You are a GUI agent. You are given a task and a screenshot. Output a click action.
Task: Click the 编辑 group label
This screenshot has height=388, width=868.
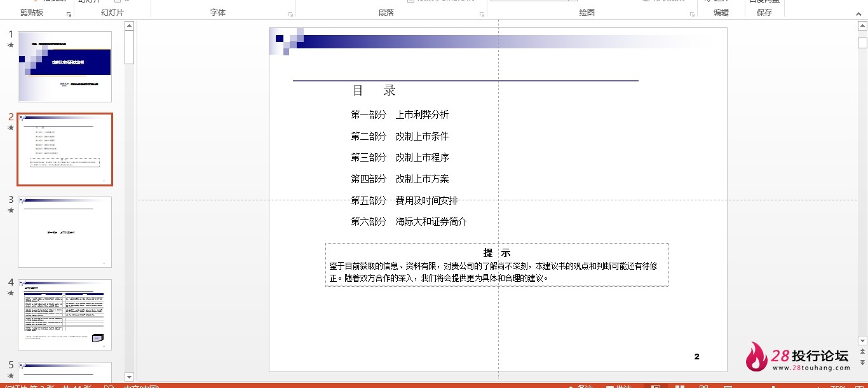pos(721,13)
